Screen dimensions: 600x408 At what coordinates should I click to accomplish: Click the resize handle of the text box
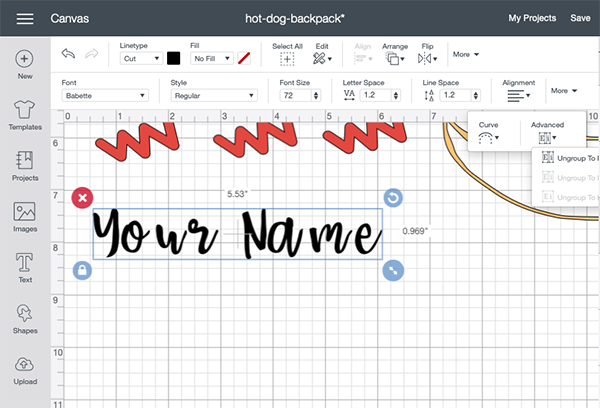tap(393, 271)
